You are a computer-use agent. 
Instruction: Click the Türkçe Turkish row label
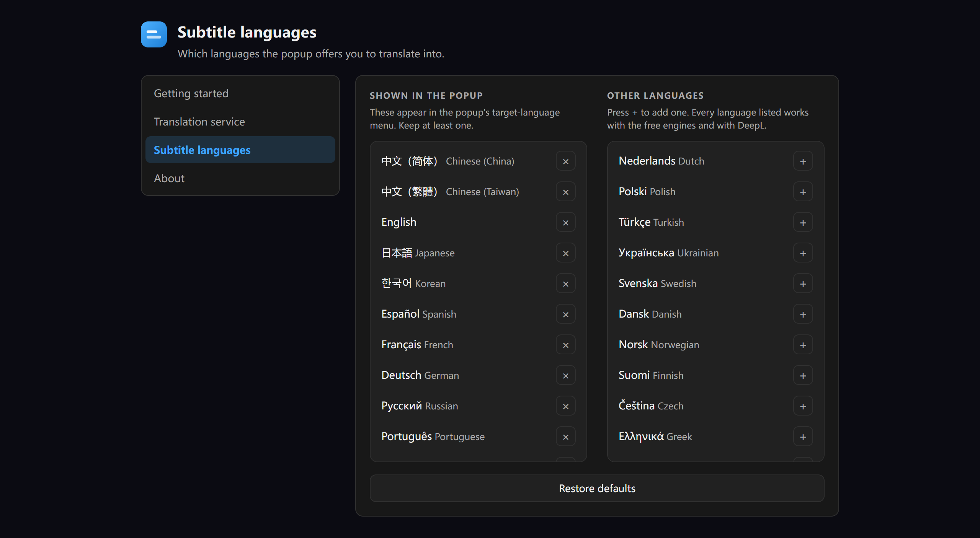point(651,222)
